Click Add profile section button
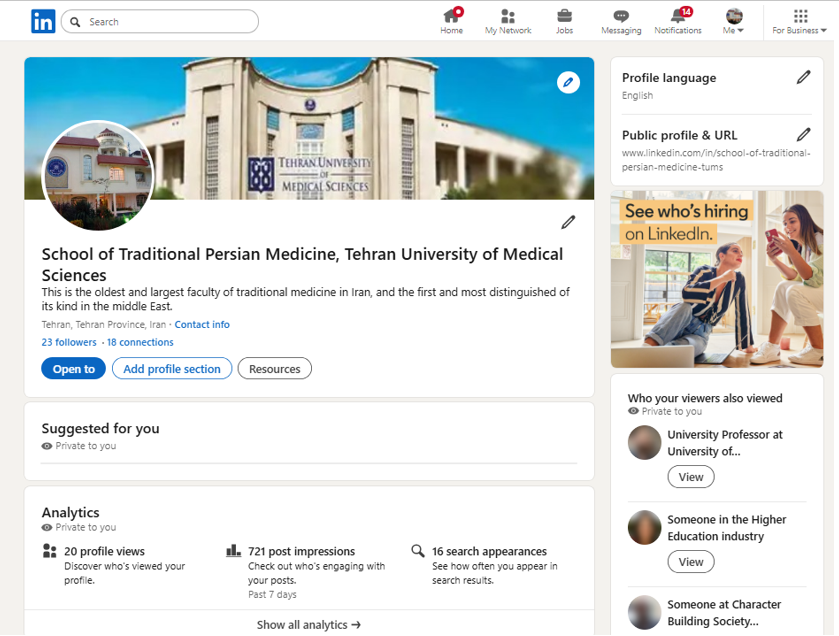The height and width of the screenshot is (636, 839). pyautogui.click(x=172, y=369)
